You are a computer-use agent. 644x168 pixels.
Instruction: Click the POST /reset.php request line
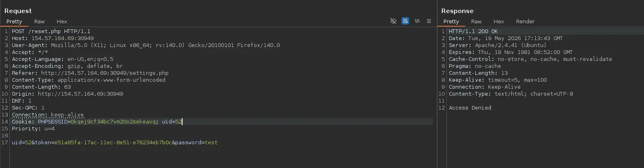coord(51,31)
